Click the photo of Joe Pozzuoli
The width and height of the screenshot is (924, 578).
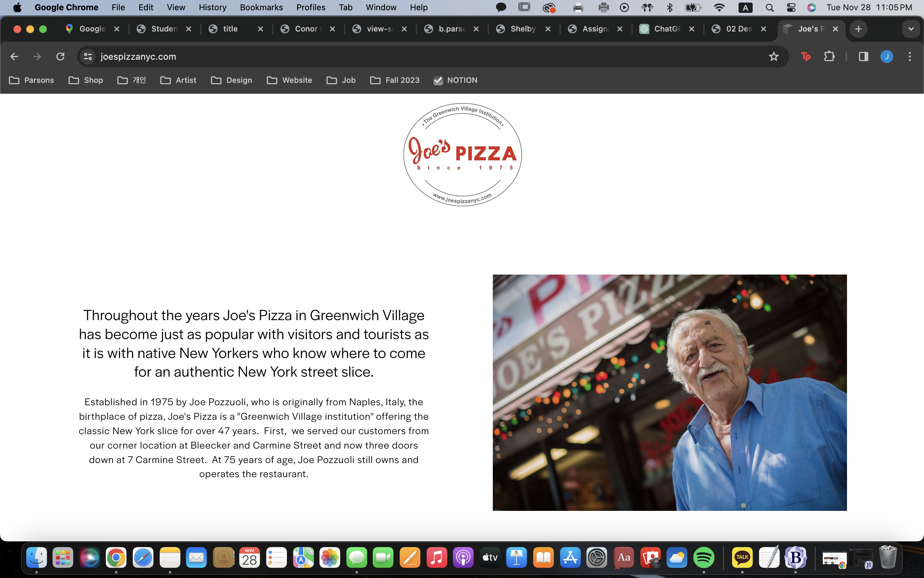670,393
